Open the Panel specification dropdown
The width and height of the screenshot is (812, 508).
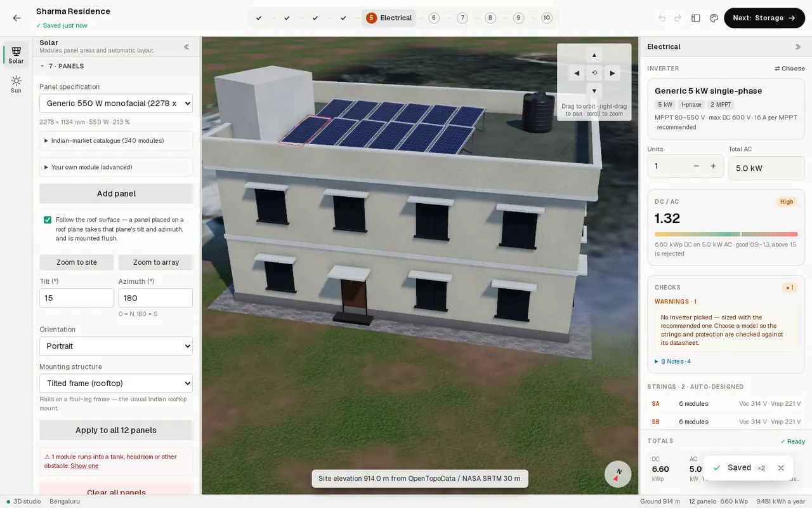116,104
